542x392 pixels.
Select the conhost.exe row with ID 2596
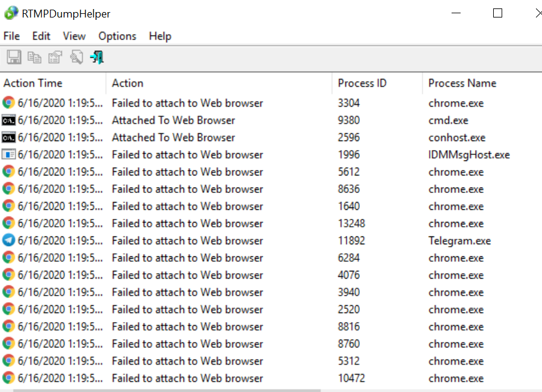click(x=271, y=138)
